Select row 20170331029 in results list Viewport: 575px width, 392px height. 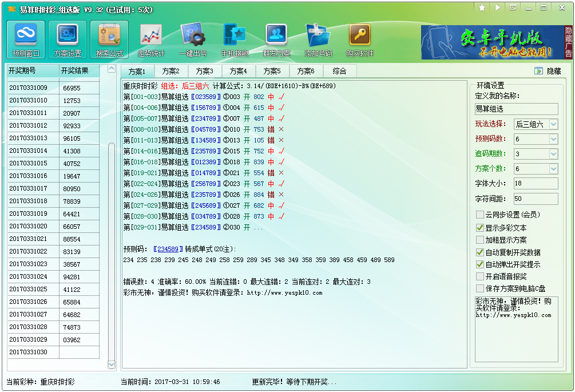[x=54, y=339]
